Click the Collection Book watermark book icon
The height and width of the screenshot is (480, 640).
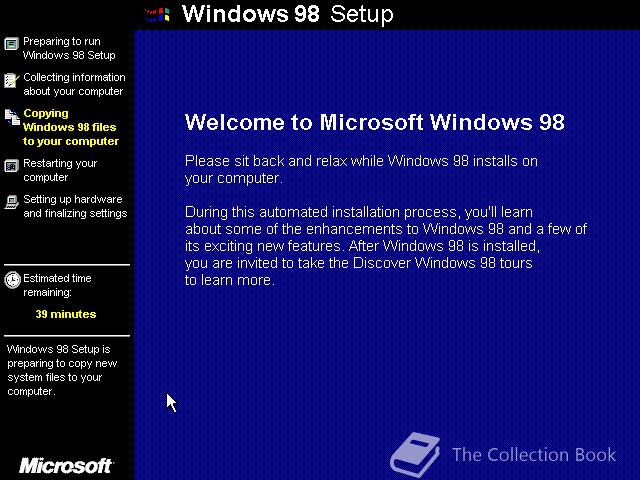415,454
